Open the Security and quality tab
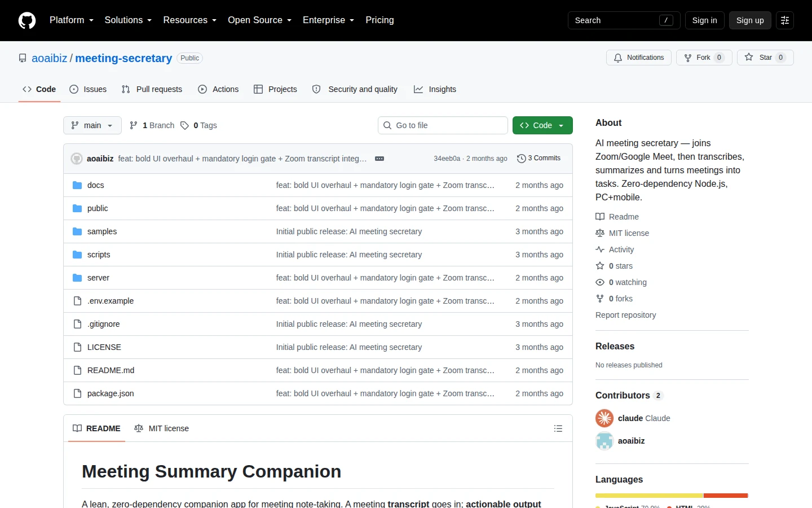Viewport: 812px width, 508px height. click(355, 89)
